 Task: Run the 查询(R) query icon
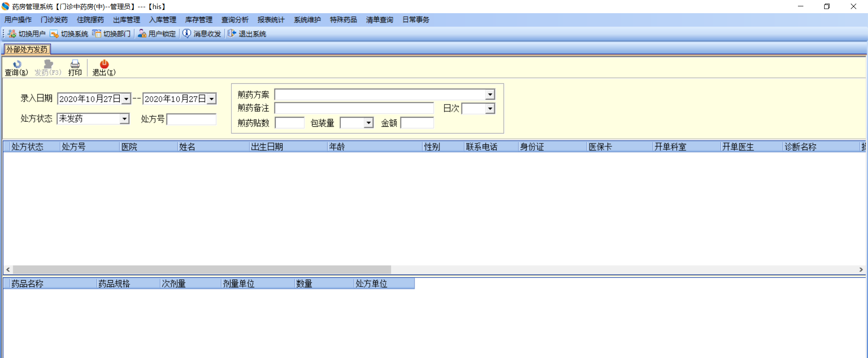click(x=17, y=64)
